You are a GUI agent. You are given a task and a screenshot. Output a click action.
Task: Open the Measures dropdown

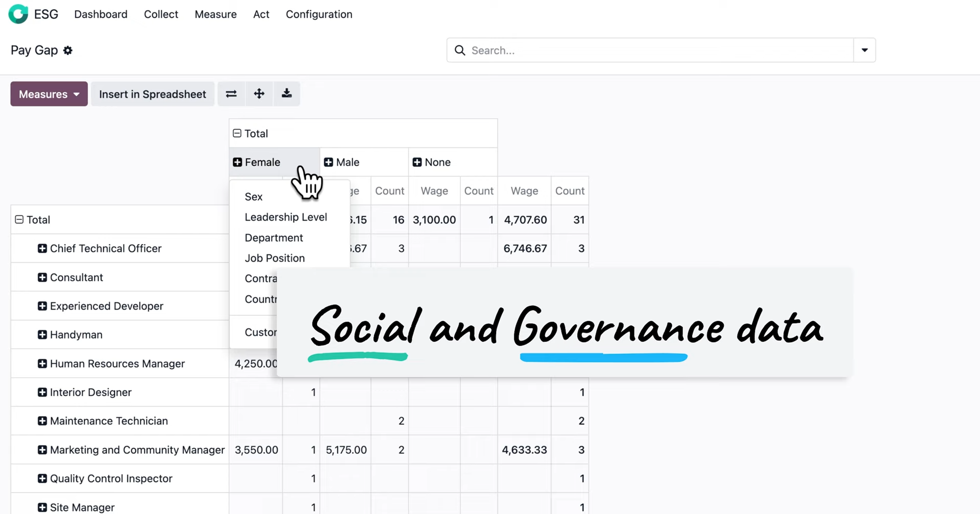pos(49,94)
